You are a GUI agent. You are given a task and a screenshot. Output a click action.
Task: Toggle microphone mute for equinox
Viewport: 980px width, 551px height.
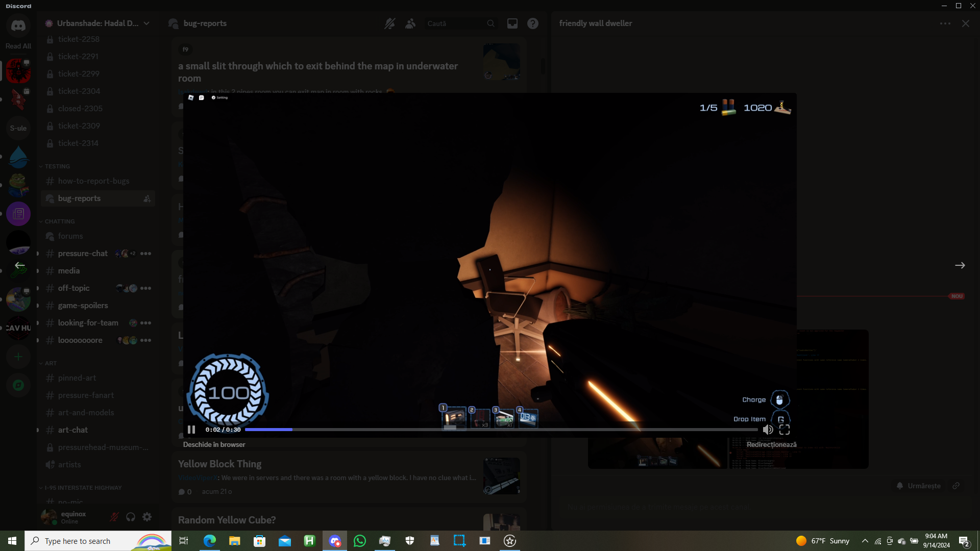(114, 517)
